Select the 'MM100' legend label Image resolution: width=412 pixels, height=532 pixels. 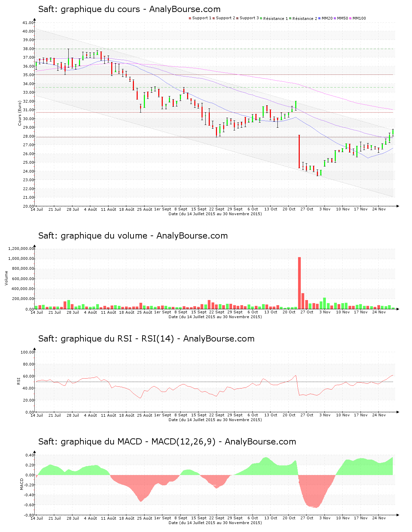tap(359, 18)
